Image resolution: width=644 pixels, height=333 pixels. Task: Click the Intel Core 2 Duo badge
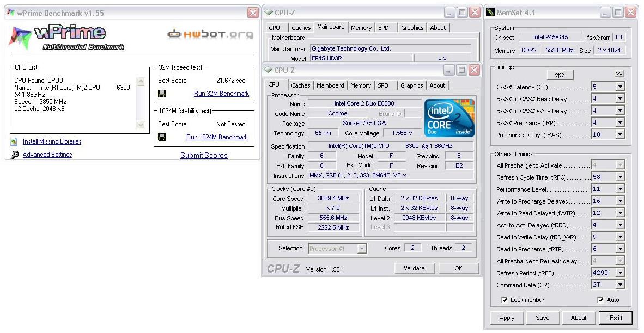click(x=449, y=118)
